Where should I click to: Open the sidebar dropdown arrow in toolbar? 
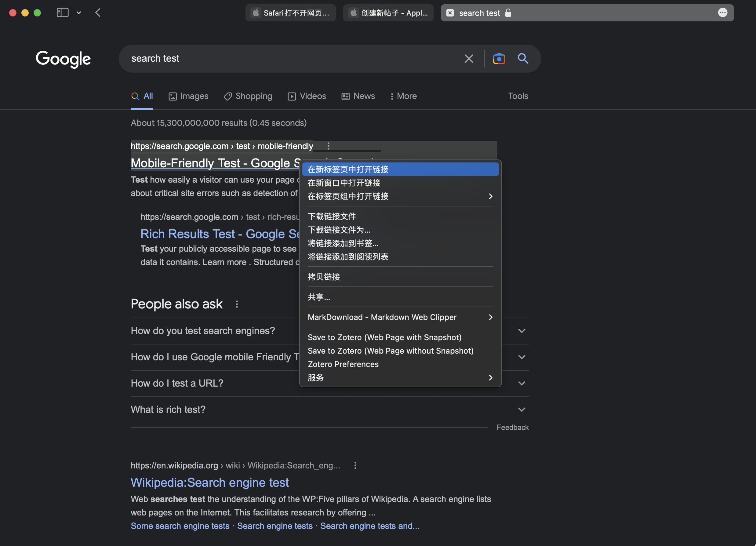79,13
